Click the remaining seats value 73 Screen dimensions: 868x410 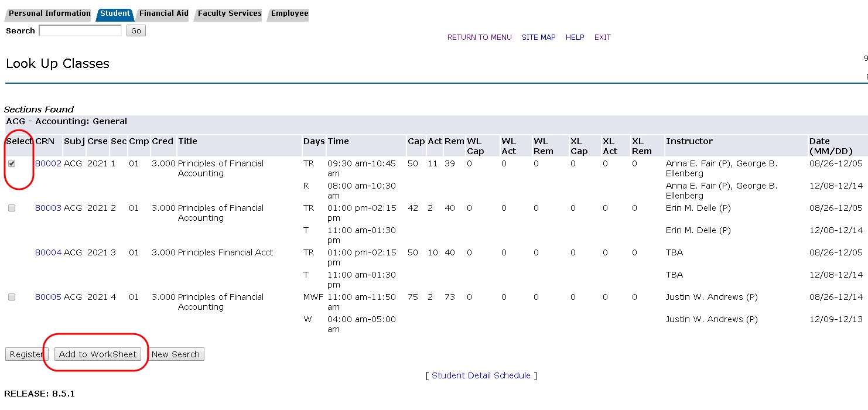tap(450, 298)
